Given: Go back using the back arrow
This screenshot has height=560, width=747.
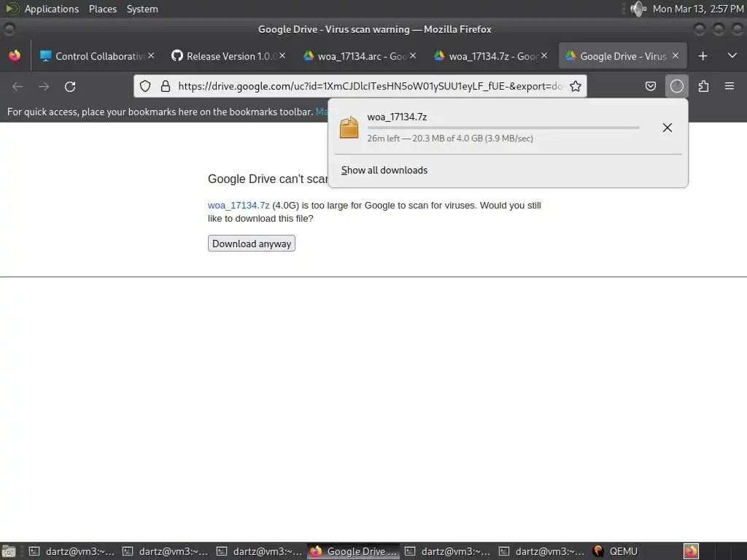Looking at the screenshot, I should [x=18, y=87].
